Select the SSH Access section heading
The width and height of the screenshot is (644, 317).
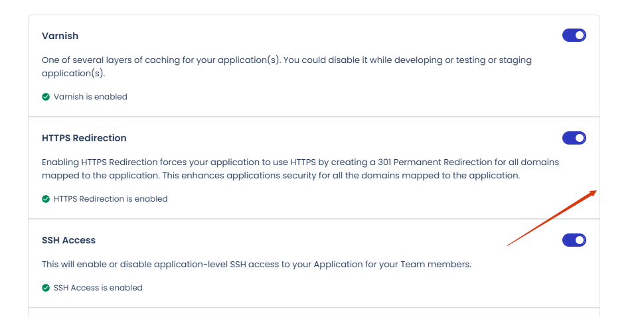pyautogui.click(x=68, y=240)
